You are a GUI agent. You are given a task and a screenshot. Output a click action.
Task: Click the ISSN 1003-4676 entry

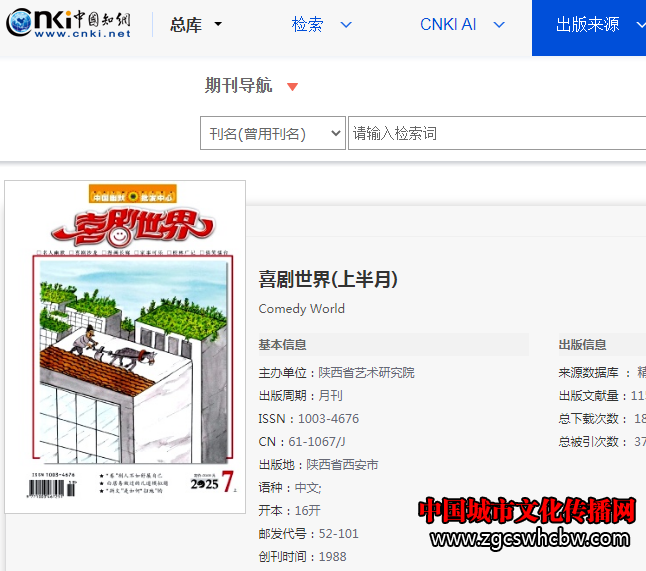click(x=308, y=419)
